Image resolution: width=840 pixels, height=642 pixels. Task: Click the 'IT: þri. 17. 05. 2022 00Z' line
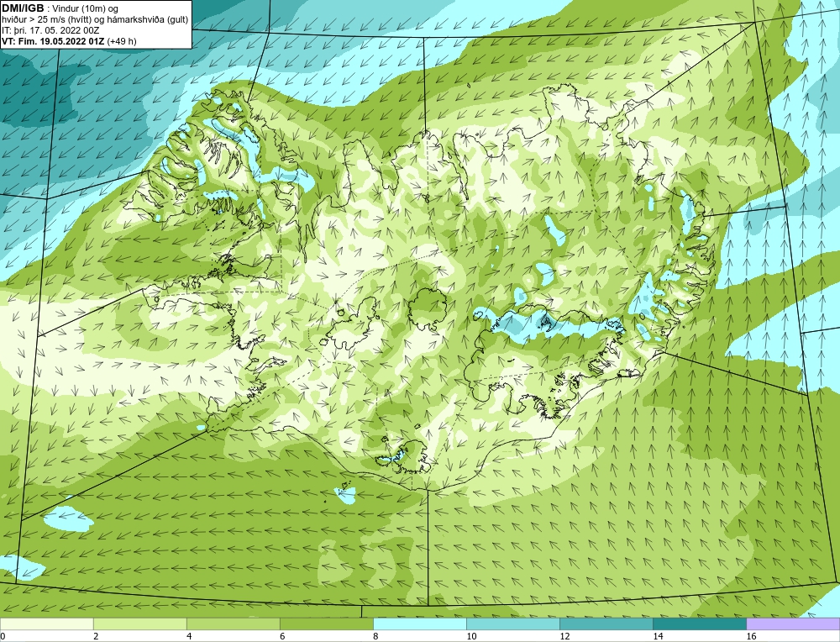click(50, 30)
